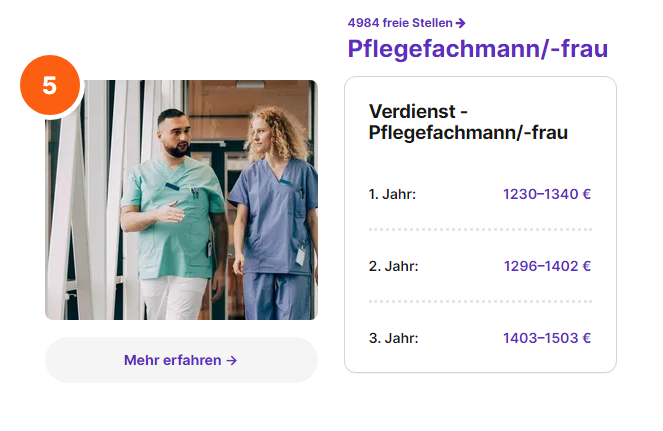This screenshot has height=431, width=663.
Task: Click dotted separator below 1. Jahr row
Action: point(480,230)
